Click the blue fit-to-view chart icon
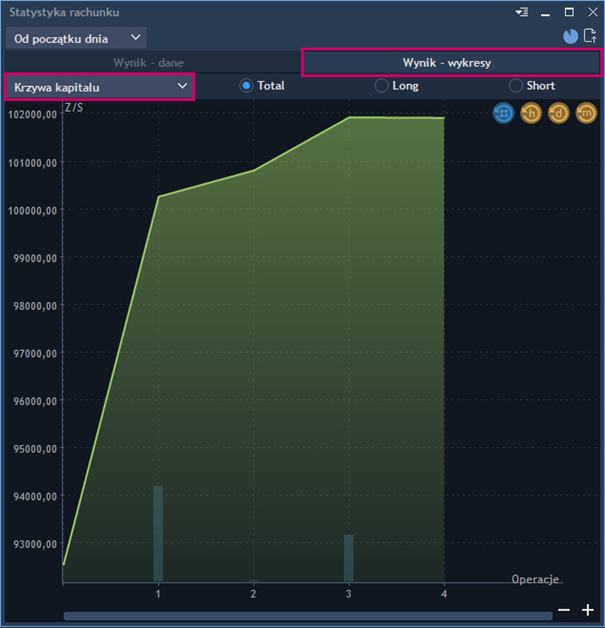Viewport: 605px width, 628px height. point(503,114)
